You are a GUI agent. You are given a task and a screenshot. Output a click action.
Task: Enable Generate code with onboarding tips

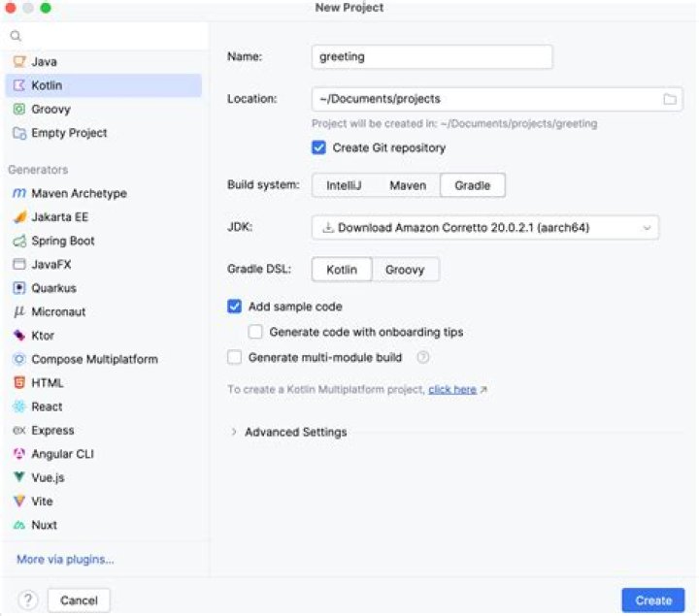coord(255,332)
